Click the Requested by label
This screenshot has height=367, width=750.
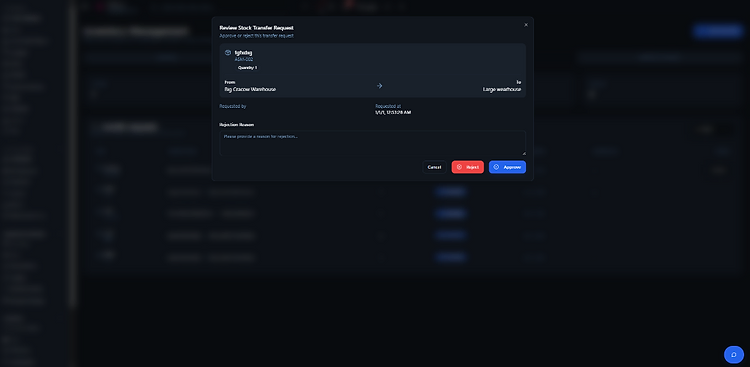pos(233,106)
